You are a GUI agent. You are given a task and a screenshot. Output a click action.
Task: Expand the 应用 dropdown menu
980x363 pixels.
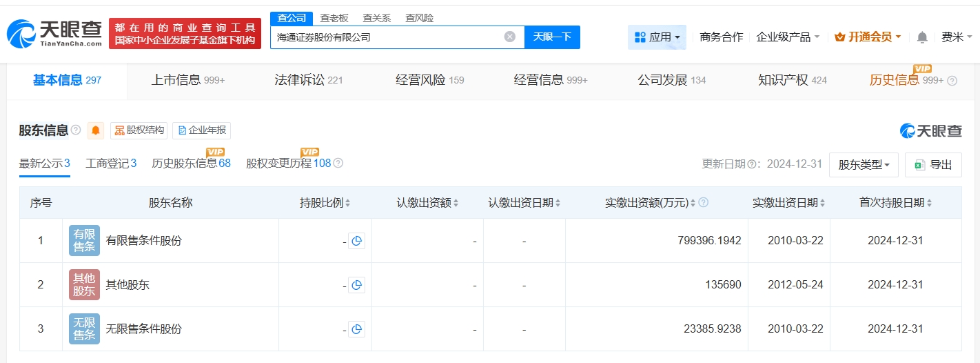click(x=657, y=37)
